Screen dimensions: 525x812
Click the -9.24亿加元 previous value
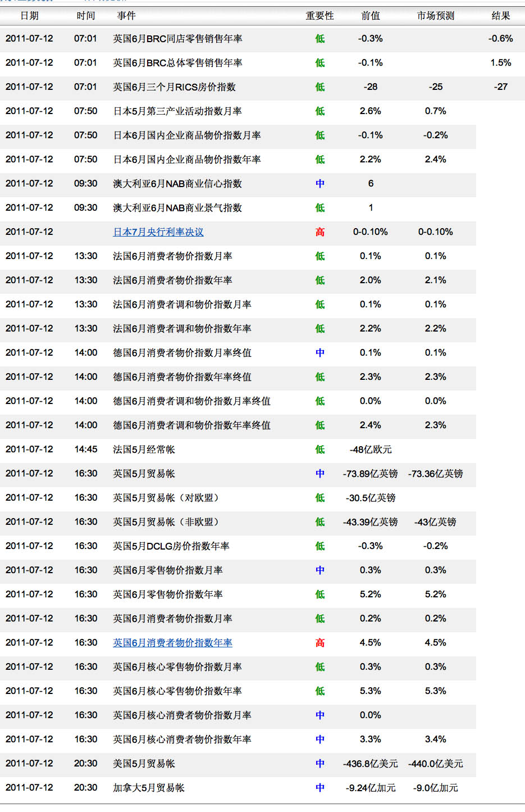(371, 788)
